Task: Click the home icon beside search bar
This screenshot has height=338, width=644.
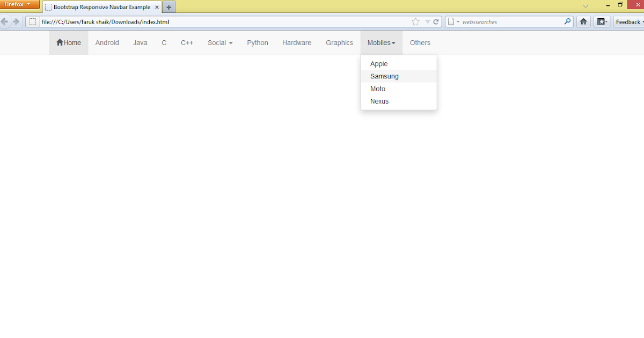Action: point(583,21)
